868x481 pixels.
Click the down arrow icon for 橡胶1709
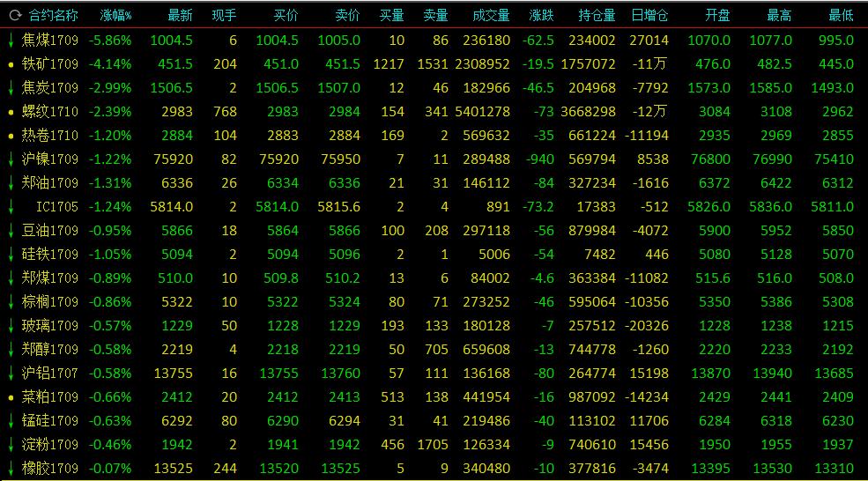pyautogui.click(x=11, y=469)
